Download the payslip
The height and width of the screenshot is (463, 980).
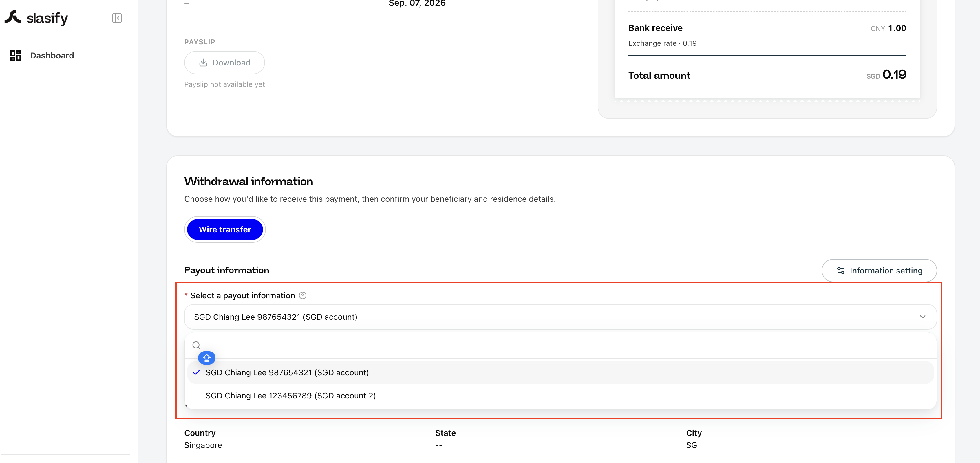click(x=224, y=62)
